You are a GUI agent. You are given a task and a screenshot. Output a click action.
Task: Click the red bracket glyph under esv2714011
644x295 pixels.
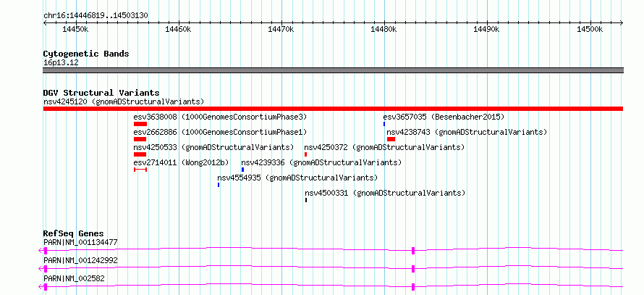(140, 170)
